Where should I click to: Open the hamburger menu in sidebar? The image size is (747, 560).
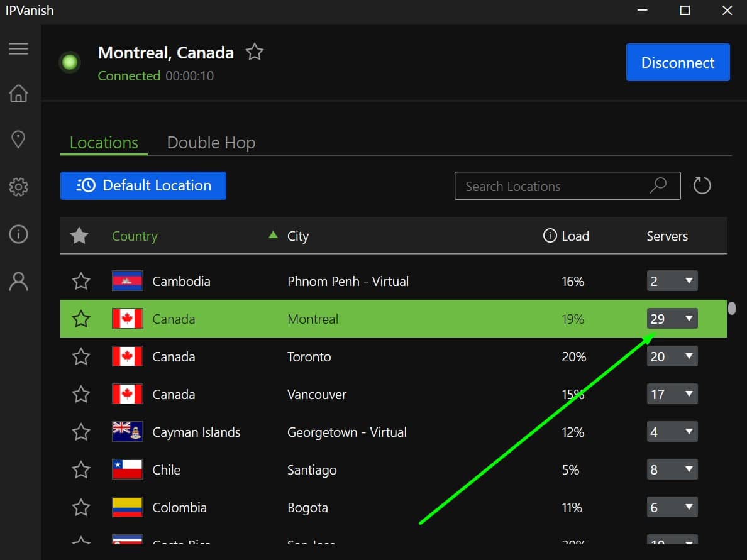(18, 48)
